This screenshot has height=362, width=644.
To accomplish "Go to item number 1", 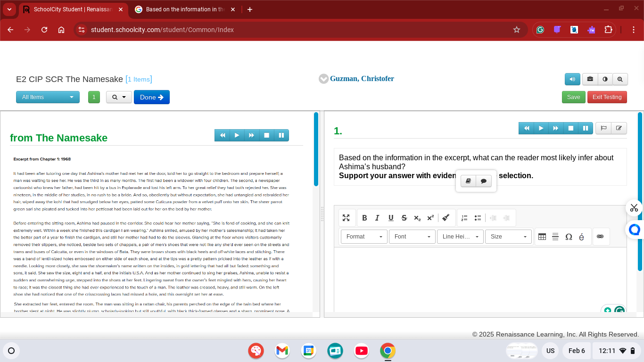I will pos(94,97).
